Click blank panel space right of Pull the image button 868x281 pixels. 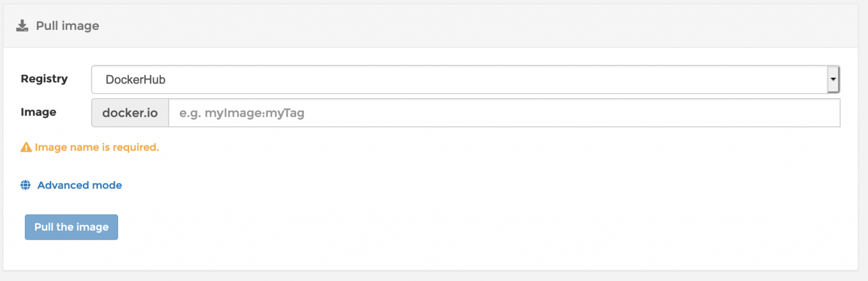[x=396, y=227]
